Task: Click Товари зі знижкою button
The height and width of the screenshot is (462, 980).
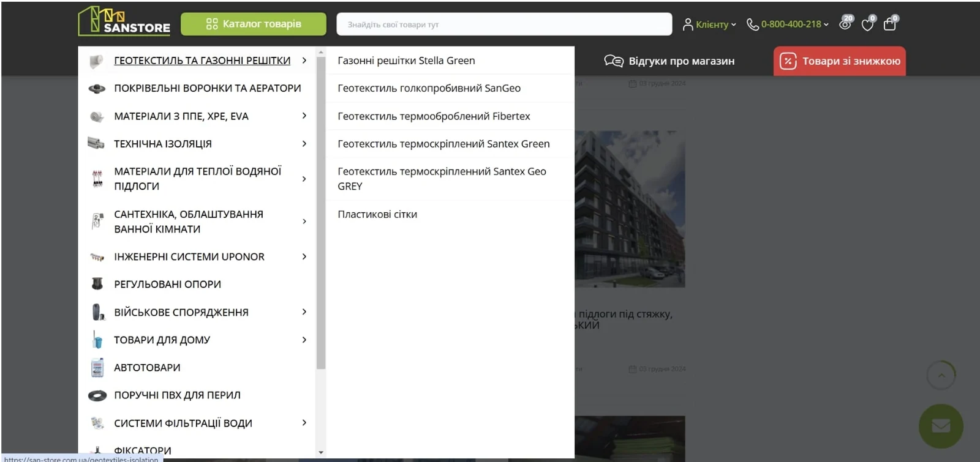Action: coord(839,61)
